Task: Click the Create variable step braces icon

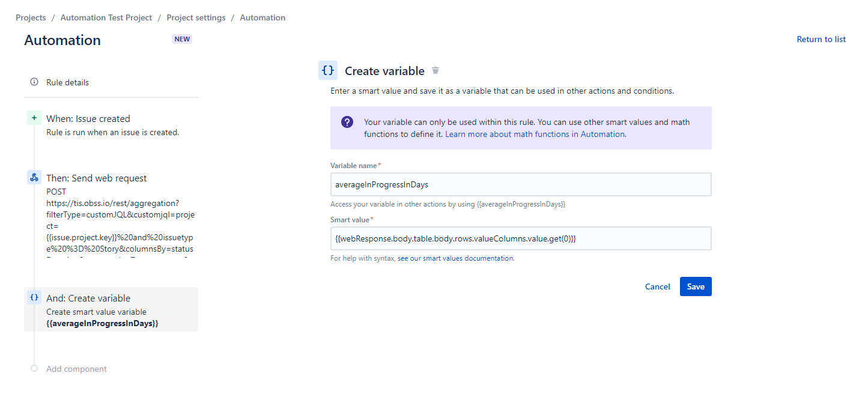Action: [x=34, y=297]
